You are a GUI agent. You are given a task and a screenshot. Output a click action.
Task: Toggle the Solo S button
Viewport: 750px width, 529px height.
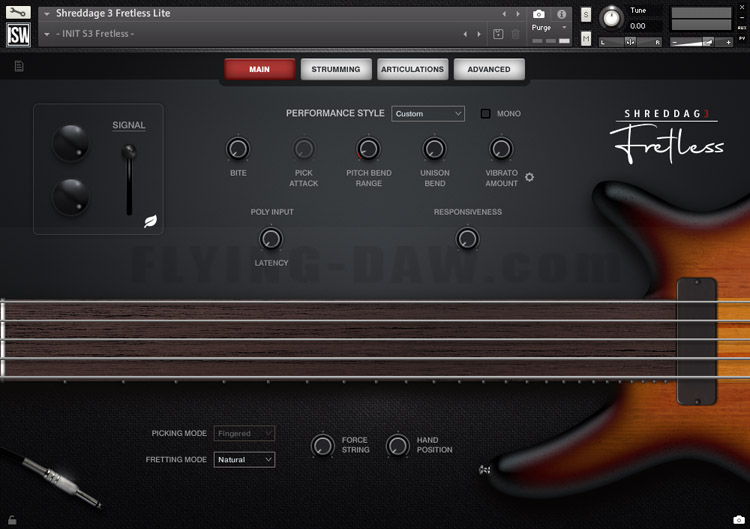[x=586, y=15]
